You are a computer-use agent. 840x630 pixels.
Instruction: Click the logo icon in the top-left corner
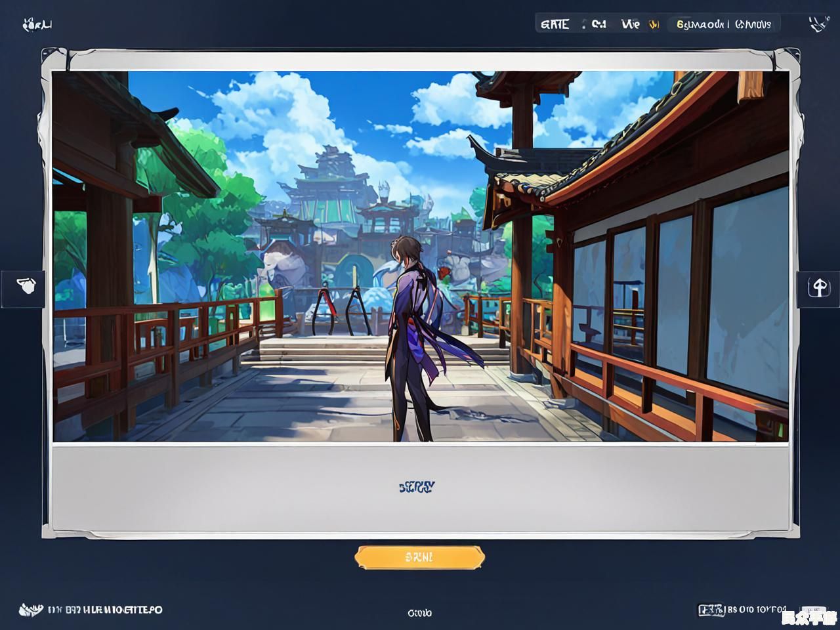click(x=37, y=25)
